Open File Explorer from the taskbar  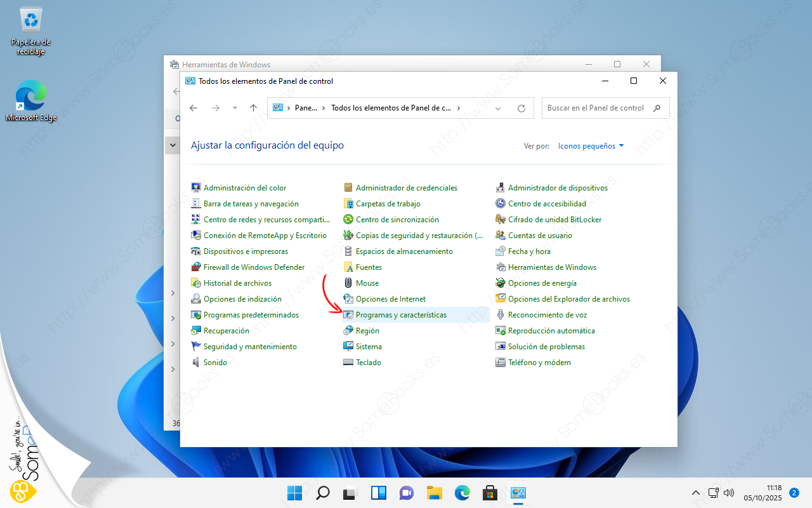tap(434, 493)
